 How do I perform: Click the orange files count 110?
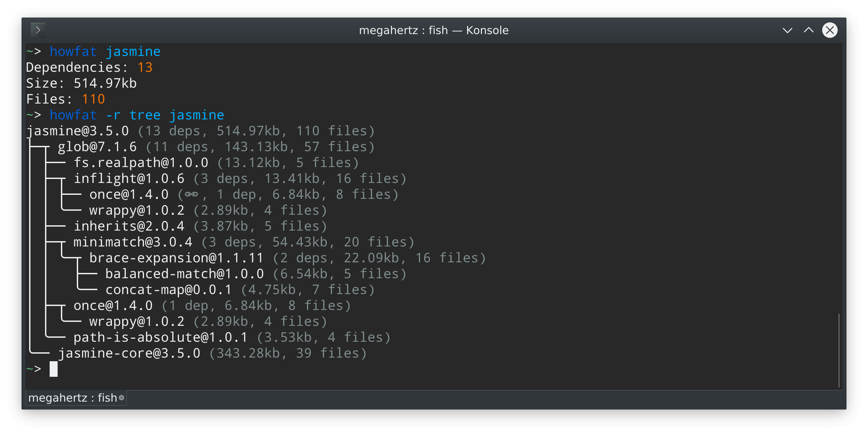pos(93,99)
